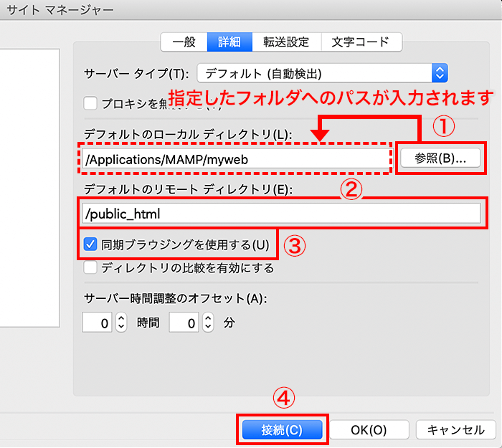Screen dimensions: 502x448
Task: Click the default local directory path field
Action: click(233, 160)
